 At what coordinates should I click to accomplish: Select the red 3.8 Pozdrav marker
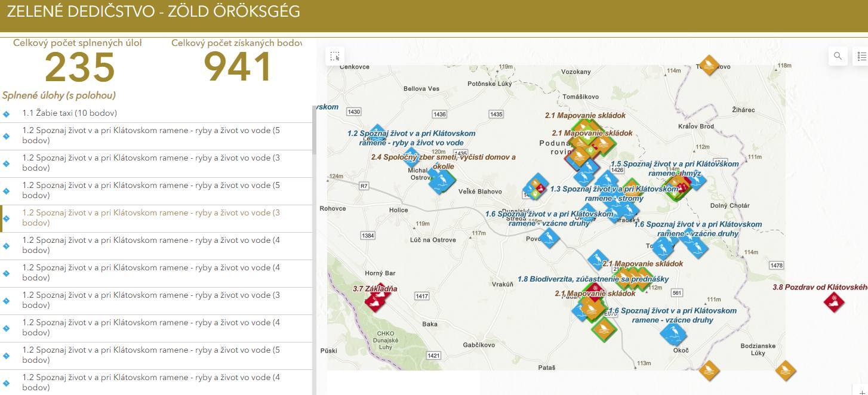point(834,302)
